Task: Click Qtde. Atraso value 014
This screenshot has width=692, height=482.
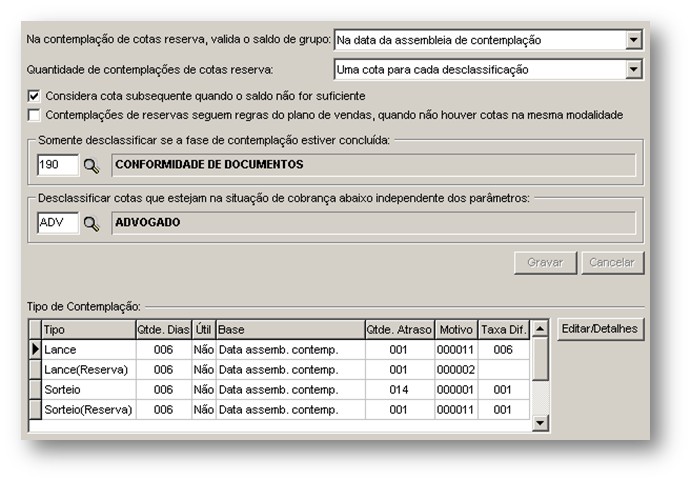Action: 399,390
